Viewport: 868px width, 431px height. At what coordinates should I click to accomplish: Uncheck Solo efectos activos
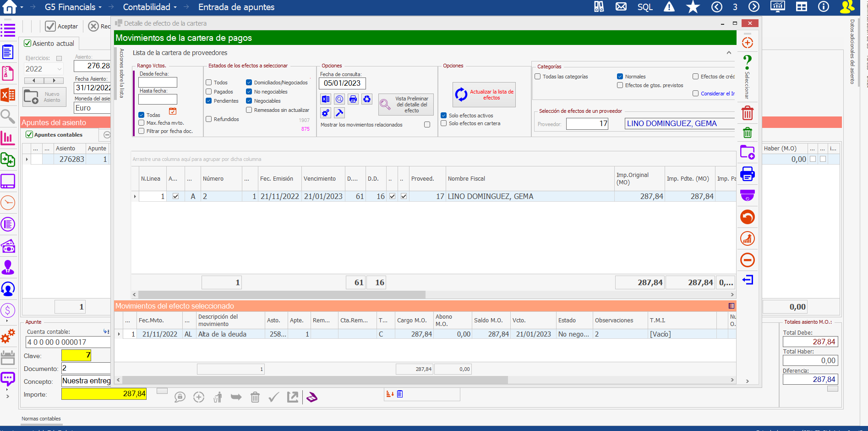444,116
